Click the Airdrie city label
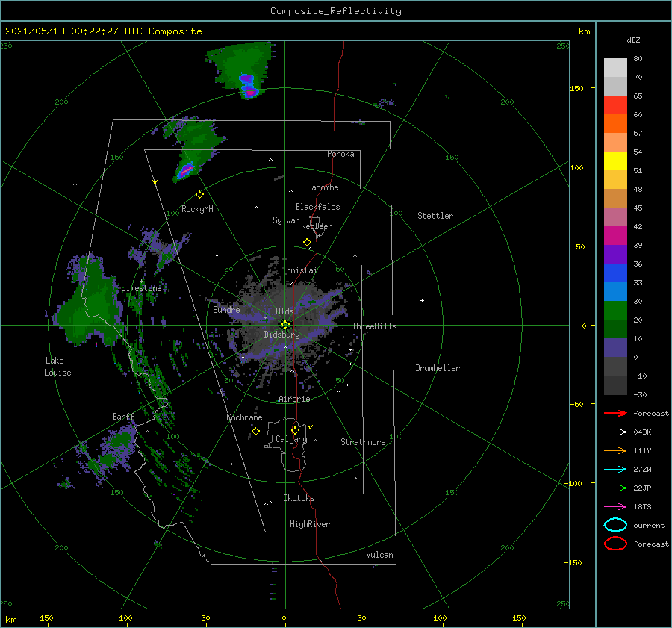 pos(294,399)
